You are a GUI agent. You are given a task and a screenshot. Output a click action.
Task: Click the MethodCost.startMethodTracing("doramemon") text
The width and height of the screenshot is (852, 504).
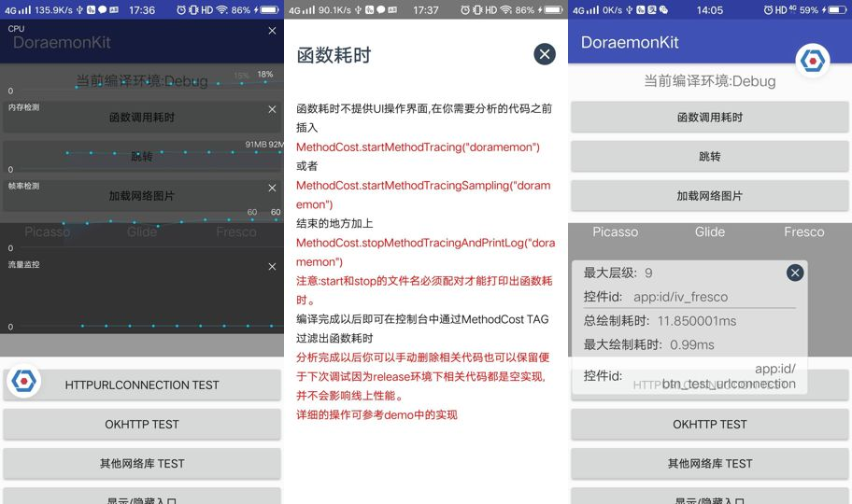(x=418, y=147)
